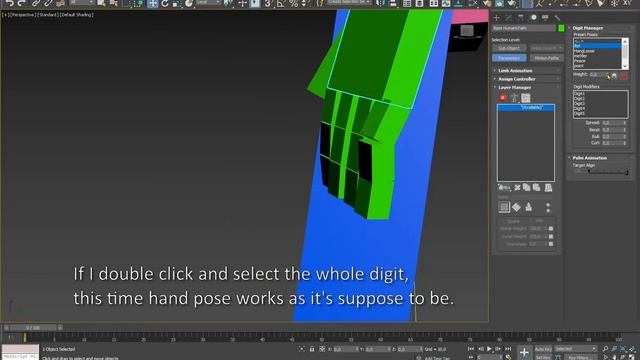Screen dimensions: 640x360
Task: Activate the Select and Move tool
Action: 152,4
